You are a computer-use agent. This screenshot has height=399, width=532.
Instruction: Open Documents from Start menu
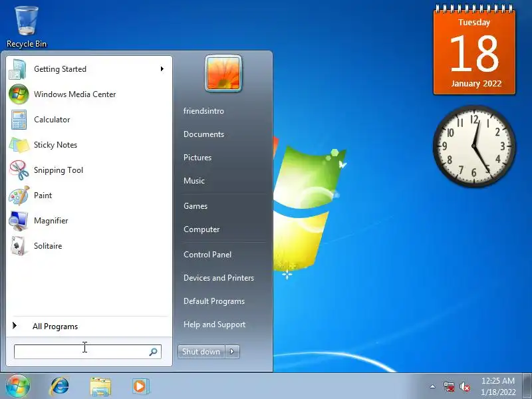pos(203,134)
